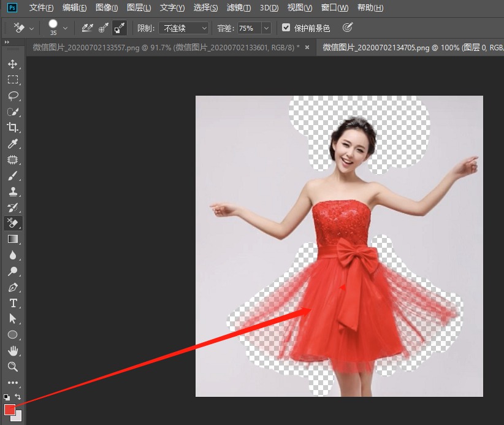The height and width of the screenshot is (425, 504).
Task: Select the Horizontal Type tool
Action: click(12, 303)
